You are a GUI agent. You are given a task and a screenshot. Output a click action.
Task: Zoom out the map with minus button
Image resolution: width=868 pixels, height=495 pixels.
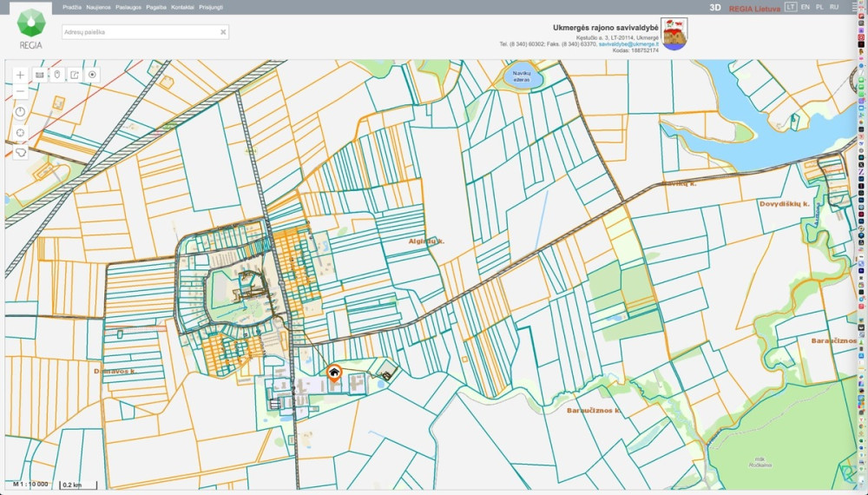point(21,91)
